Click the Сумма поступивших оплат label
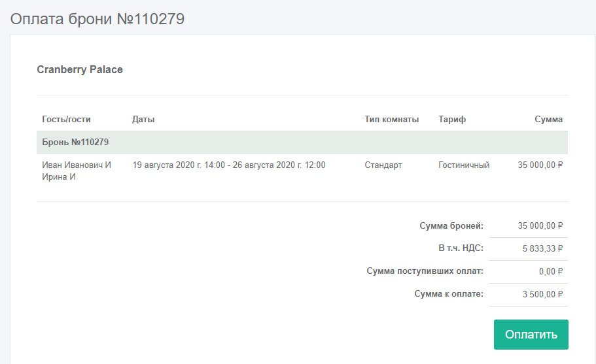 pyautogui.click(x=425, y=271)
